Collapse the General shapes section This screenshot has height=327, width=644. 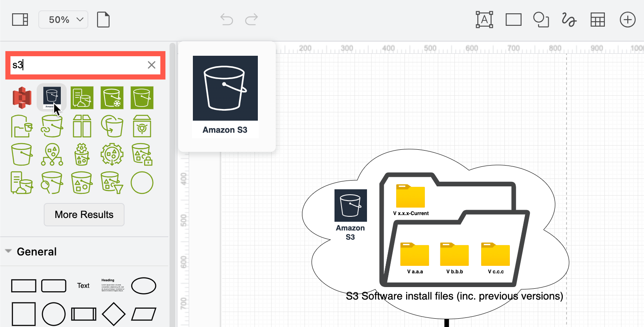[x=9, y=251]
